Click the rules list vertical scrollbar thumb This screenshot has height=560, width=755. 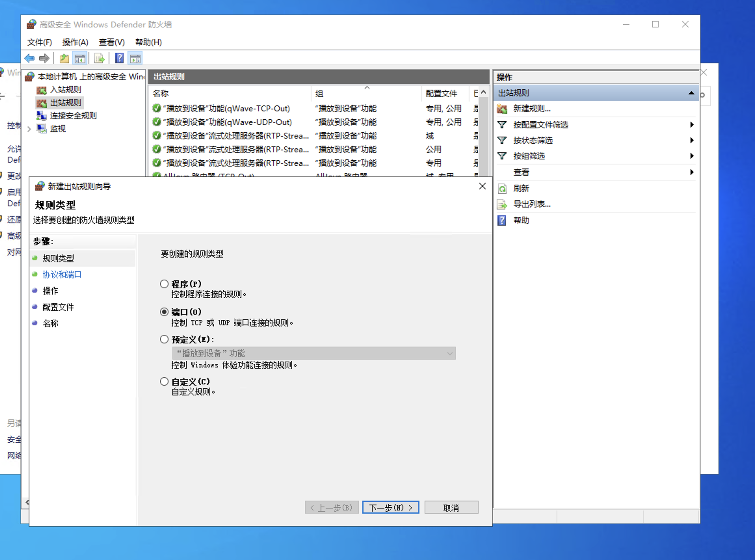[484, 136]
